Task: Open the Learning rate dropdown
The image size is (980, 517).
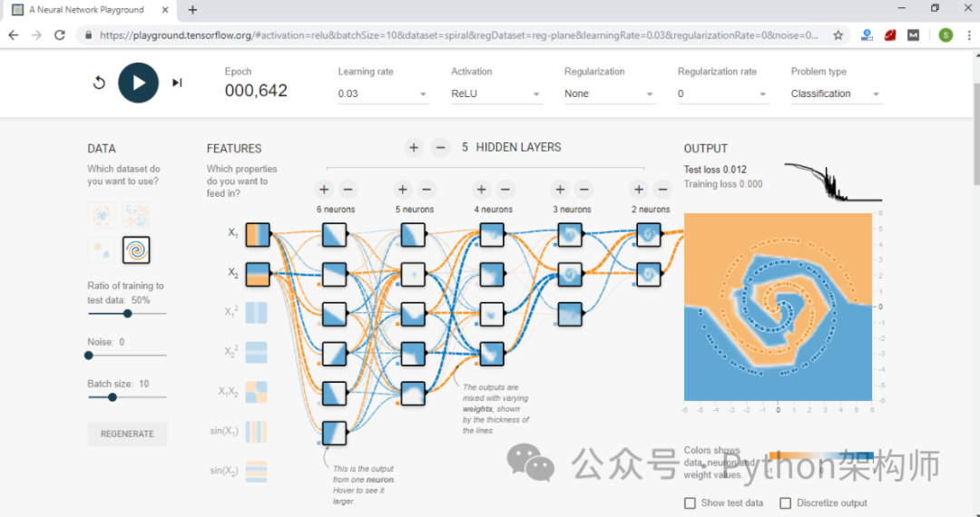Action: 383,93
